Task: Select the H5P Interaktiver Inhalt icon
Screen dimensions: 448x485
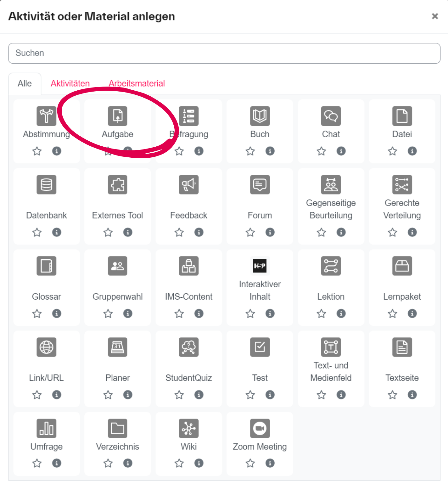Action: pyautogui.click(x=260, y=266)
